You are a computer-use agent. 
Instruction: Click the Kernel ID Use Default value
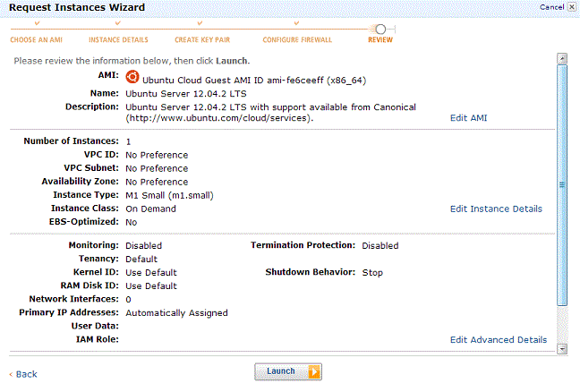click(x=151, y=273)
